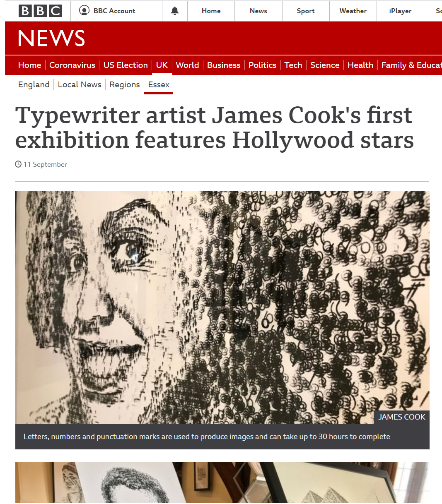Select the Health section
The image size is (442, 504).
coord(360,65)
